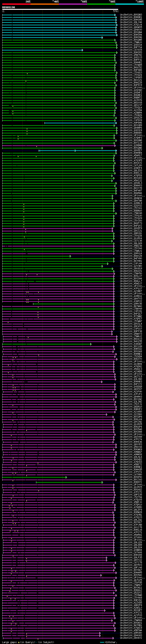Open hit UniRef100_B9HHR1
The height and width of the screenshot is (644, 146).
(x=131, y=18)
